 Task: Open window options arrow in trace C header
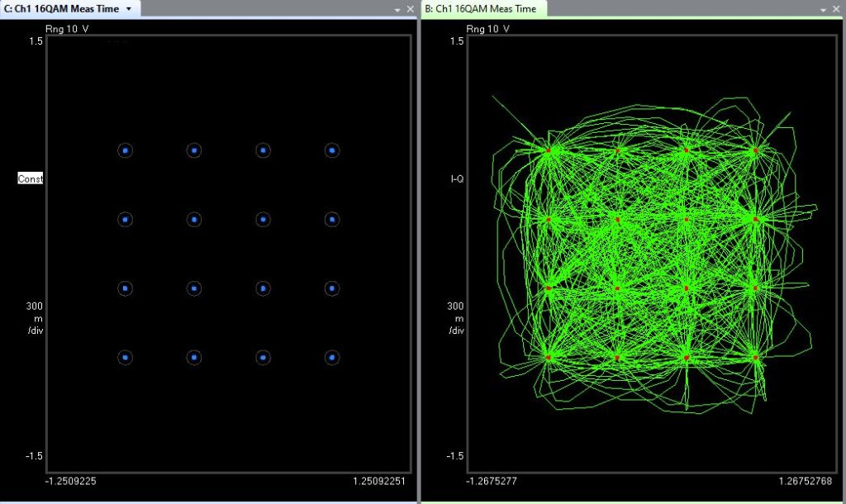[397, 9]
